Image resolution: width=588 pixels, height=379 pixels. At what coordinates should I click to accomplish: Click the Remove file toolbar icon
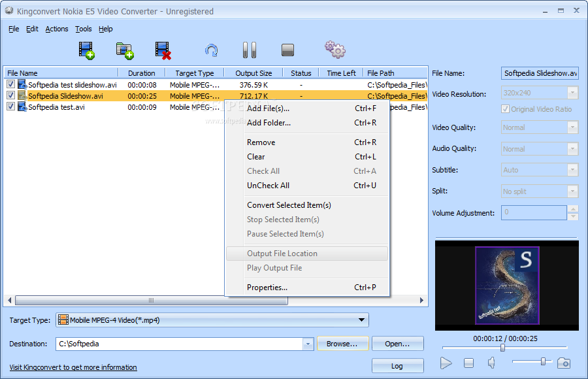163,50
